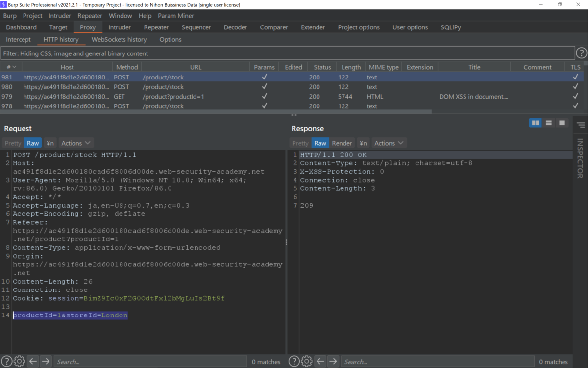Image resolution: width=588 pixels, height=368 pixels.
Task: Switch to the Sequencer tab
Action: click(x=196, y=27)
